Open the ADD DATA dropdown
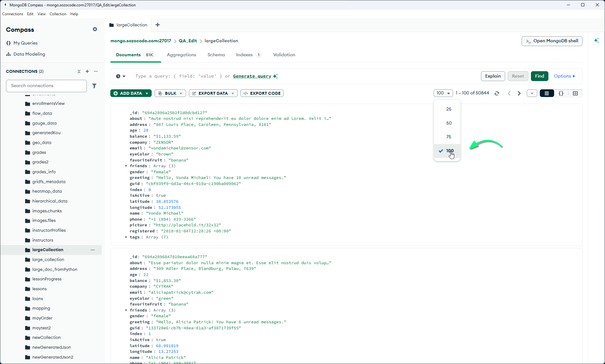605x364 pixels. (x=131, y=93)
